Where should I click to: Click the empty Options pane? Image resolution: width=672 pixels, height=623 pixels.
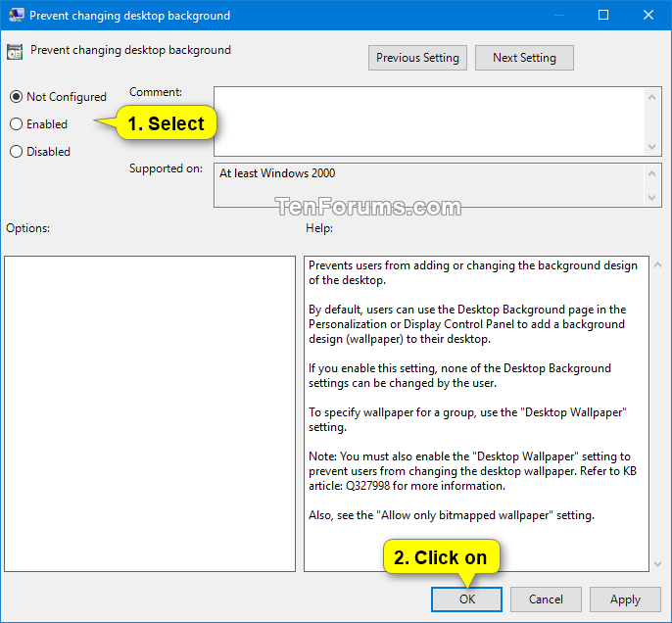click(150, 414)
